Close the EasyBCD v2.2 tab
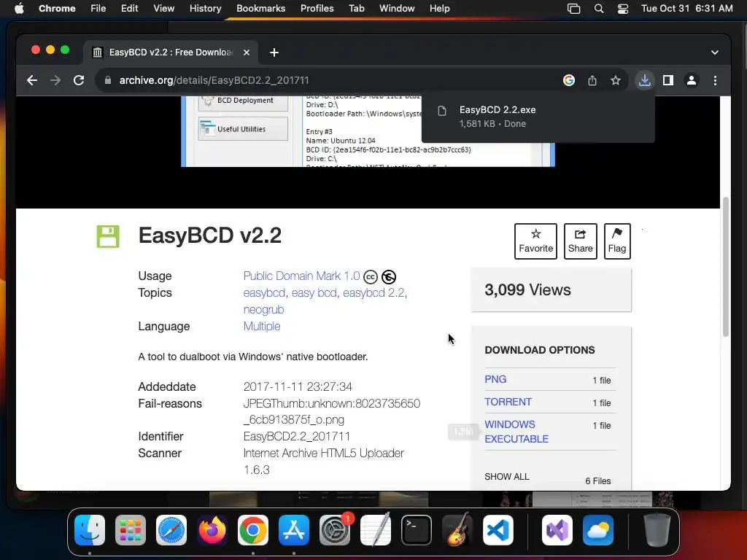This screenshot has width=747, height=560. (x=247, y=52)
